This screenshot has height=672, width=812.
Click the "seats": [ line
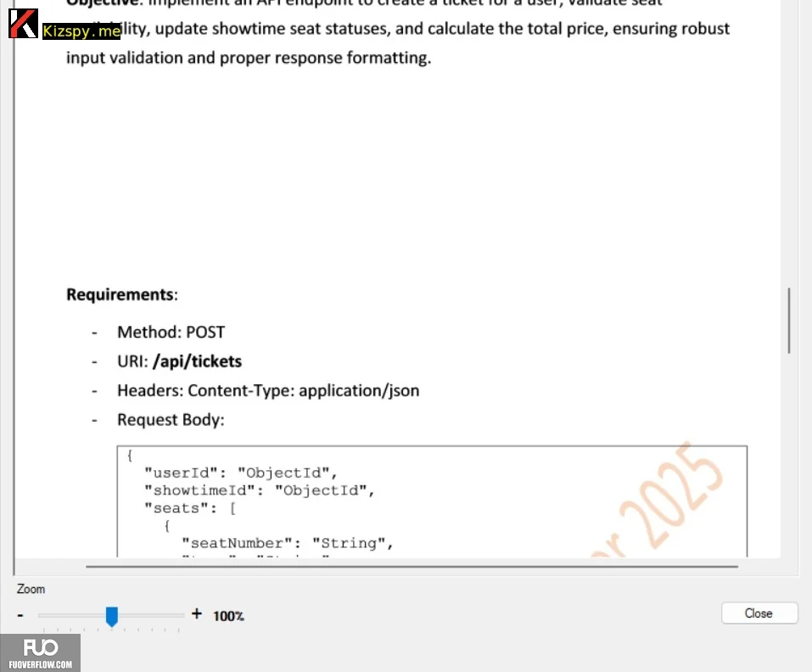click(x=190, y=508)
